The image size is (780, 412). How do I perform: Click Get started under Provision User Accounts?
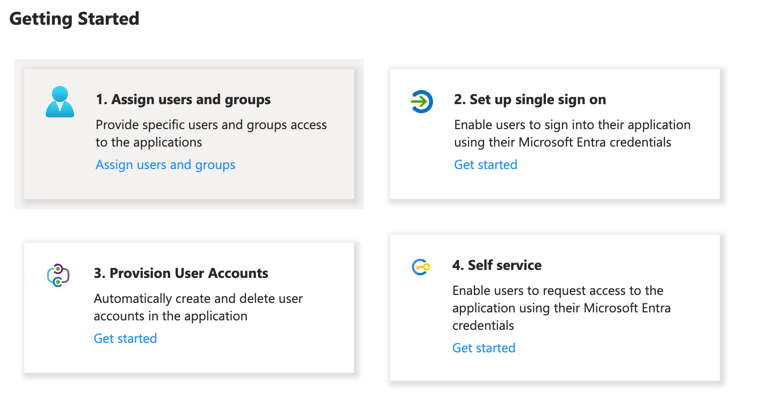pyautogui.click(x=125, y=338)
